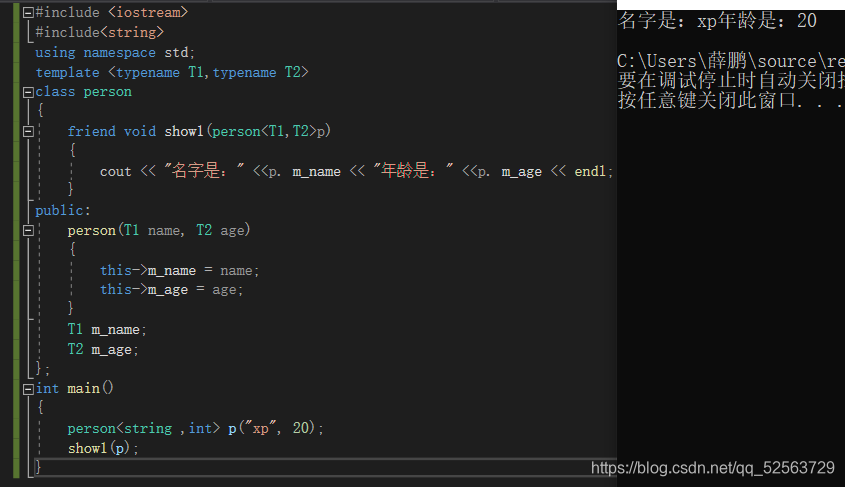Click 'T1 m_name;' member declaration
Image resolution: width=845 pixels, height=487 pixels.
tap(107, 329)
